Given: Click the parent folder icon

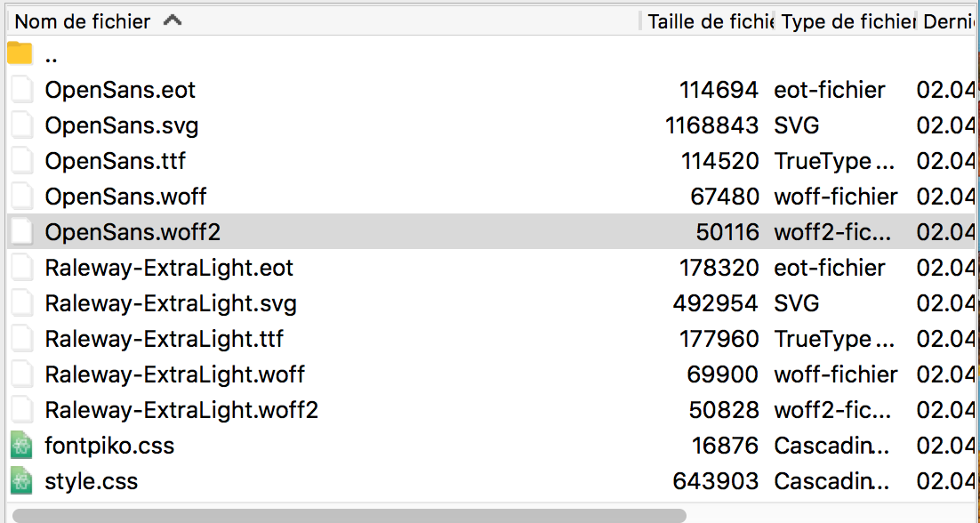Looking at the screenshot, I should point(20,54).
